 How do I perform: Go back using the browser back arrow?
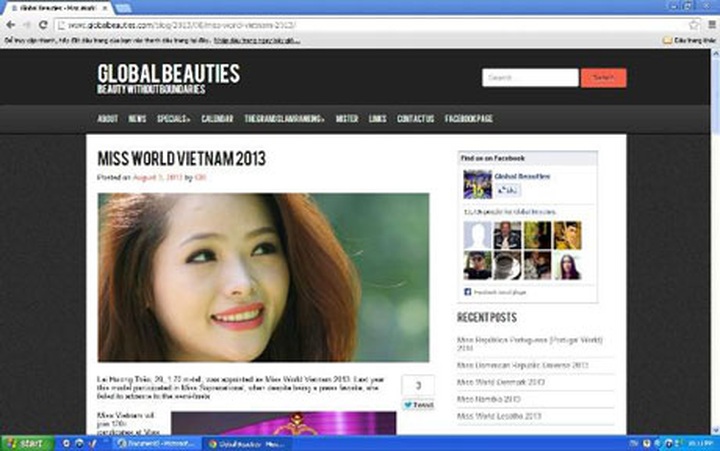[11, 25]
